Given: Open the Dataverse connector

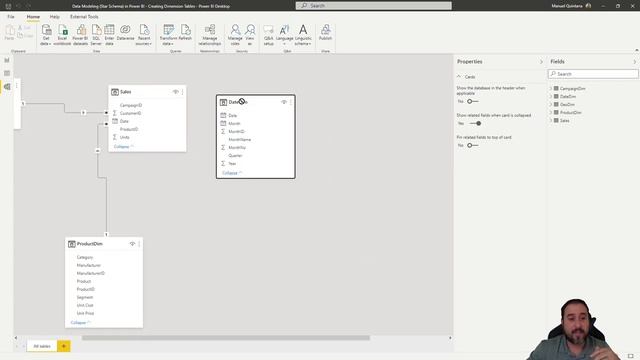Looking at the screenshot, I should pyautogui.click(x=125, y=33).
